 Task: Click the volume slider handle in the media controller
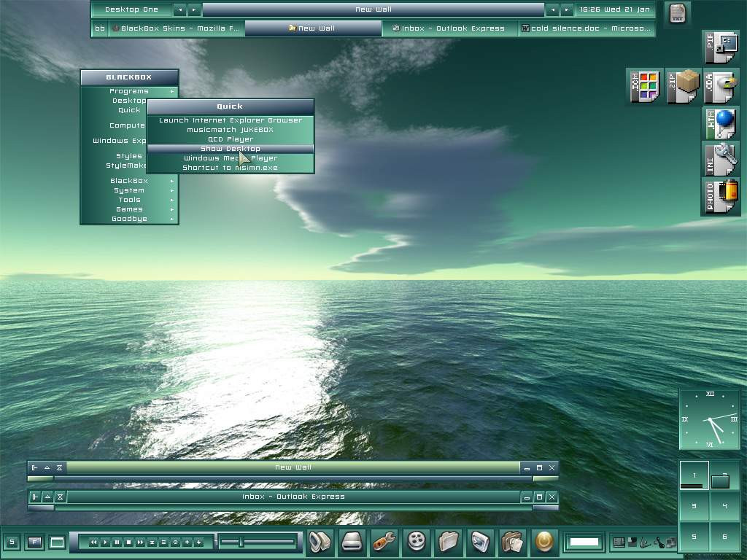tap(241, 542)
